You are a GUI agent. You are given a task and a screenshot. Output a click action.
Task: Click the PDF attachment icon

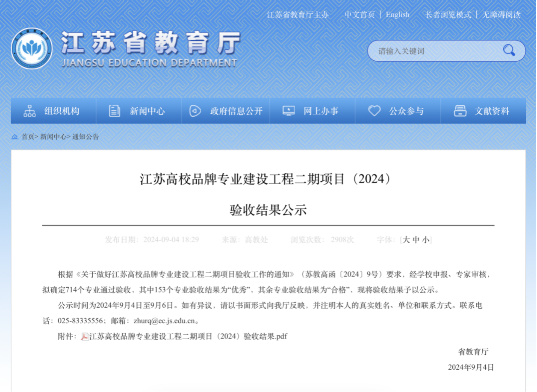(85, 337)
